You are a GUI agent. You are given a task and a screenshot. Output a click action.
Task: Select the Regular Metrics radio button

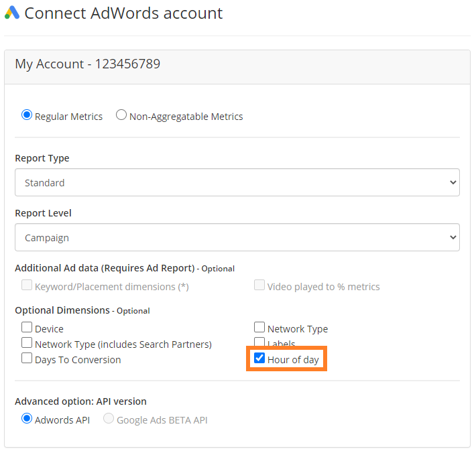[x=27, y=115]
